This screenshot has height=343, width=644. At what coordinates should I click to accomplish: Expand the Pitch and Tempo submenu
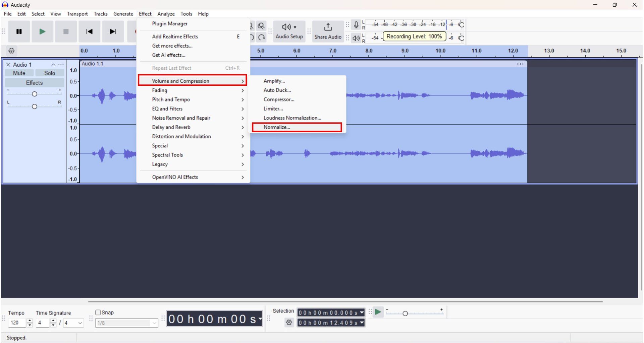coord(171,99)
